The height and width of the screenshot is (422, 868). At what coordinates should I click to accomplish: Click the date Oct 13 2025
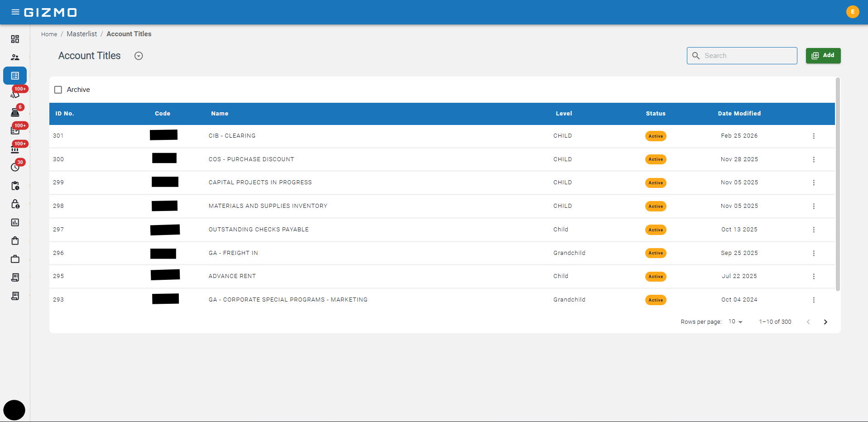[x=739, y=230]
